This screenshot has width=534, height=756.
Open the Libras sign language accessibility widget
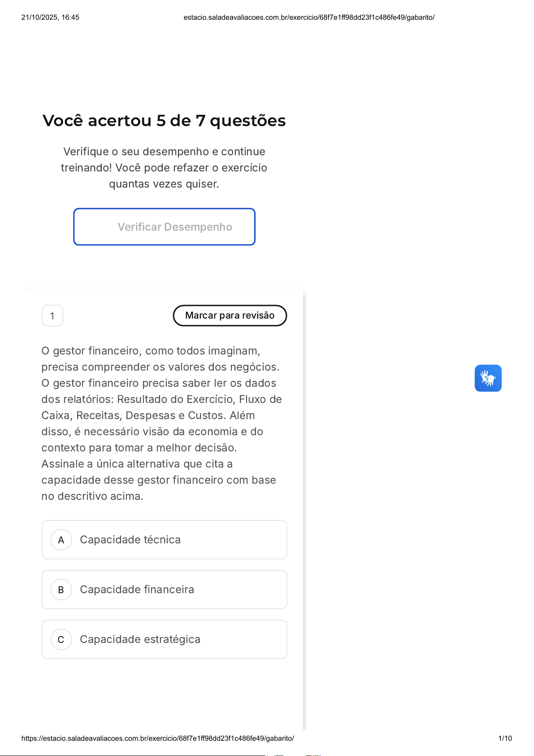click(488, 378)
